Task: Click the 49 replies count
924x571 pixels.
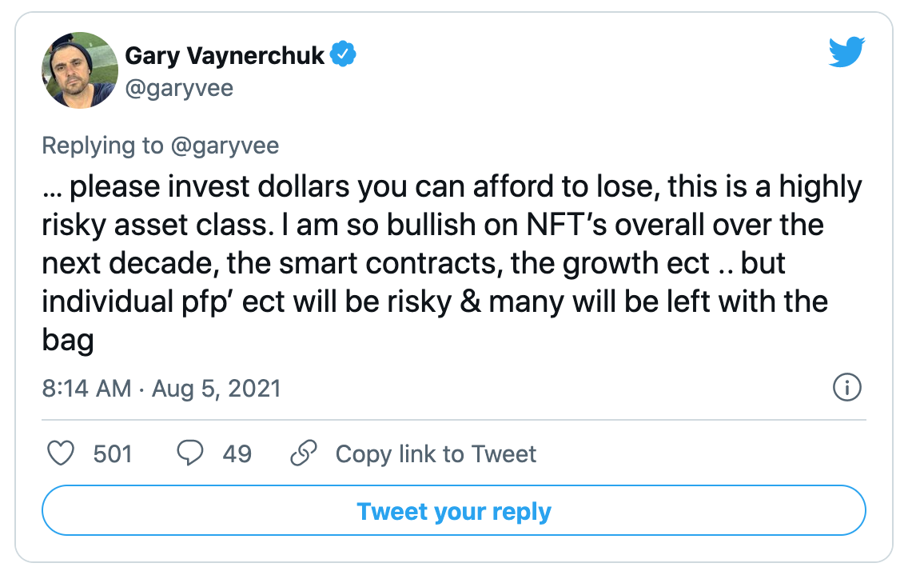Action: [x=237, y=453]
